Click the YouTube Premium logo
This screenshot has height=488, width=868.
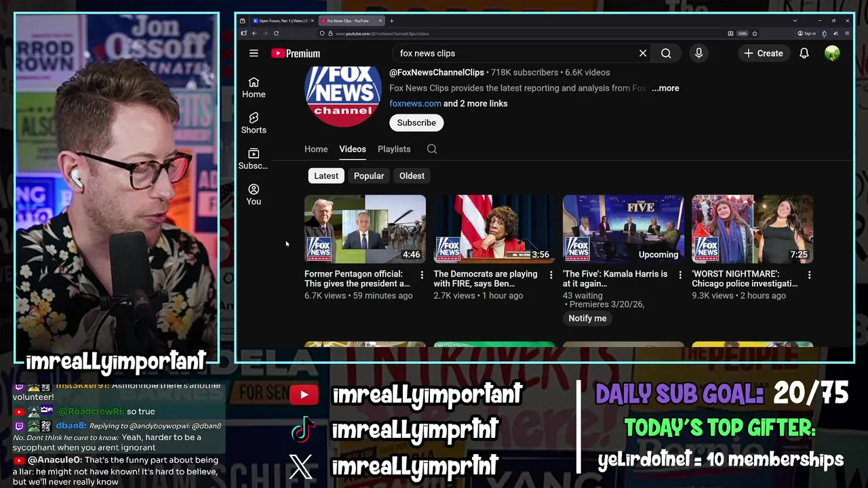(296, 54)
